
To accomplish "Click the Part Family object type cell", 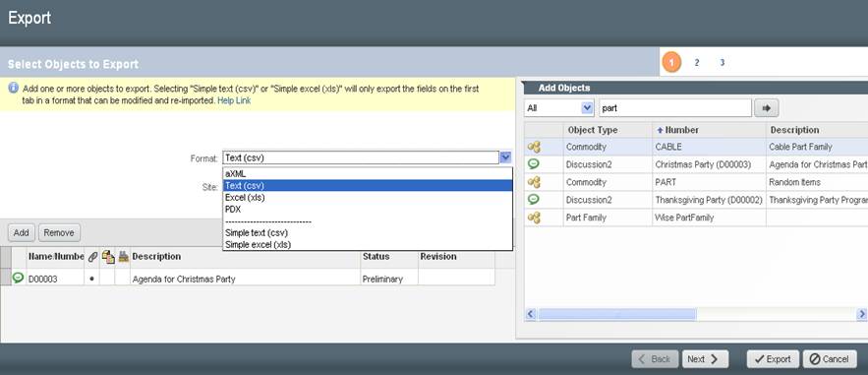I will click(x=608, y=218).
